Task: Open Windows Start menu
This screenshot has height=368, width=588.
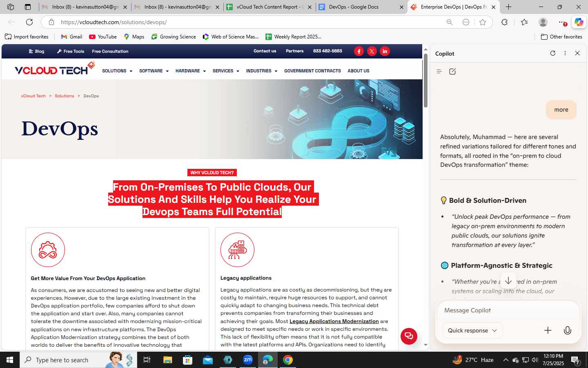Action: (10, 360)
